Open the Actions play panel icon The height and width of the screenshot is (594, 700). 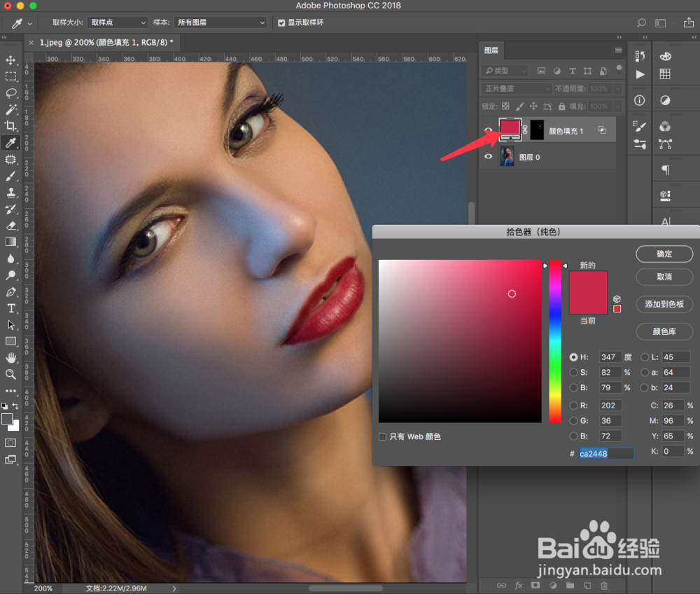[640, 74]
